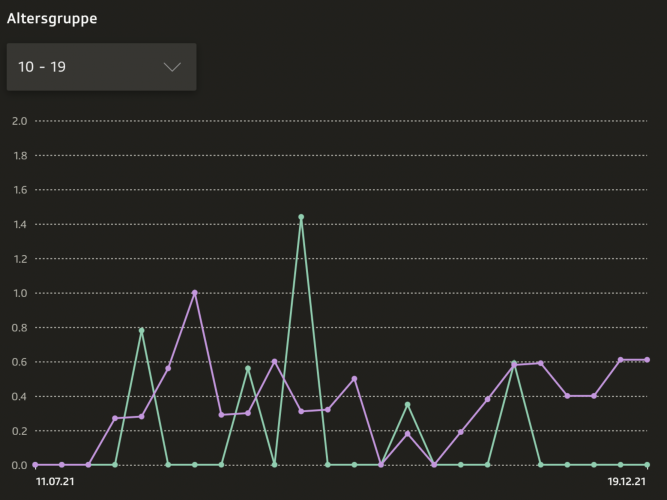Click the 0.0 y-axis label
Image resolution: width=667 pixels, height=500 pixels.
[17, 465]
